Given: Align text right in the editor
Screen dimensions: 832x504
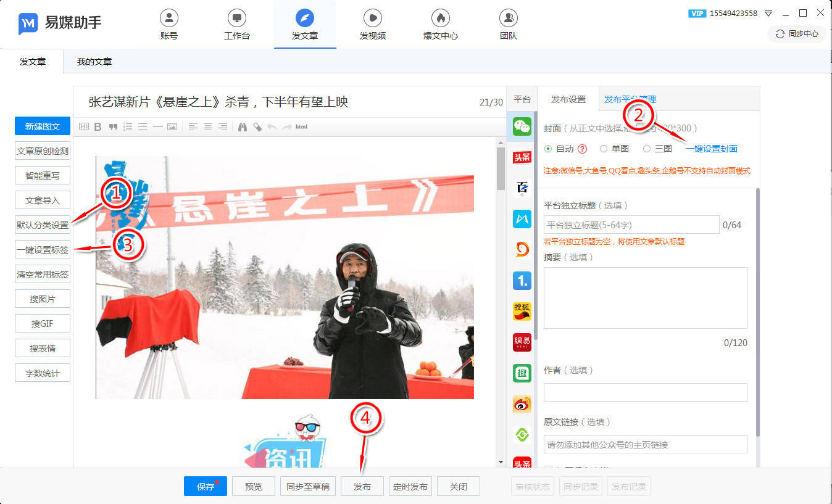Looking at the screenshot, I should [223, 127].
